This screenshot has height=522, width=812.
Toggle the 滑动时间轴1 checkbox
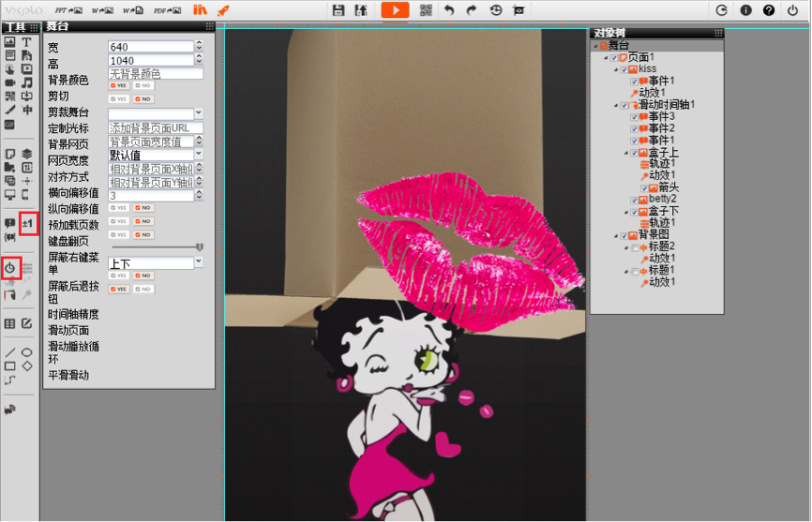tap(624, 106)
